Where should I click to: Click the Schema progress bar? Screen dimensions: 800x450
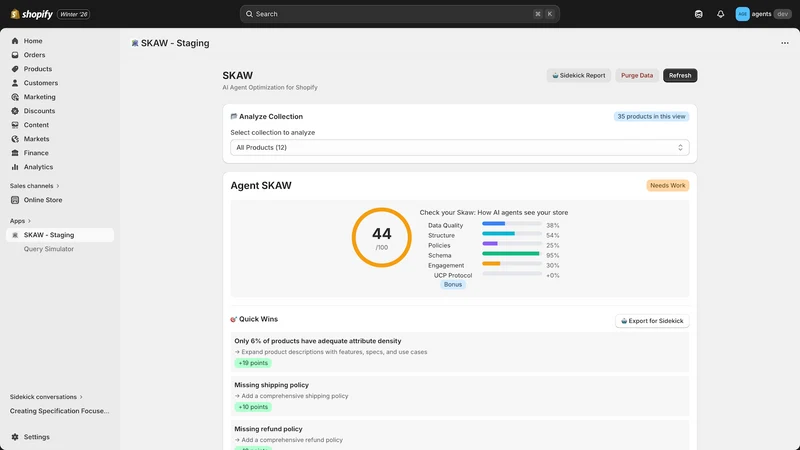pyautogui.click(x=512, y=254)
